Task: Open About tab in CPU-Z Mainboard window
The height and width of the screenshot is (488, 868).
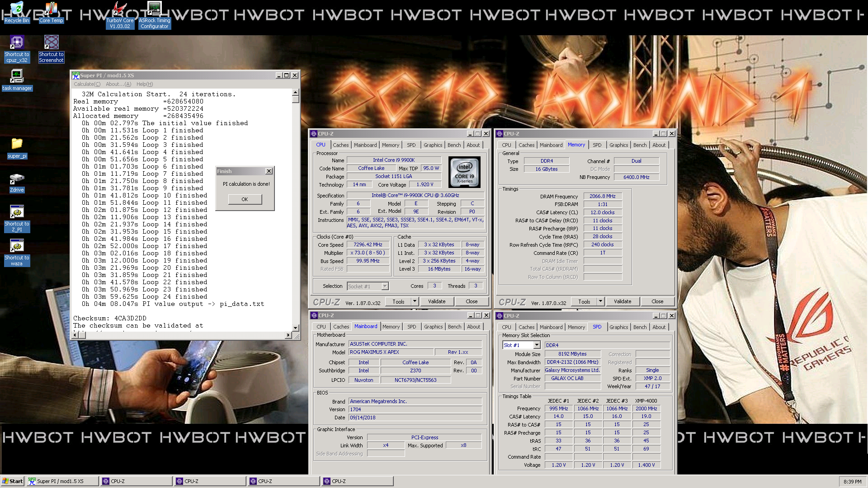Action: tap(474, 327)
